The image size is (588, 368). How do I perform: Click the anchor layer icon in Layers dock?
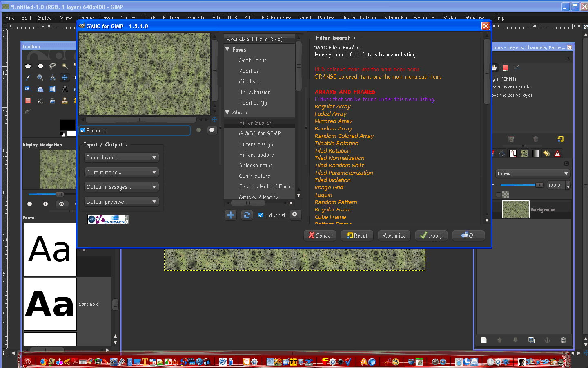click(548, 340)
